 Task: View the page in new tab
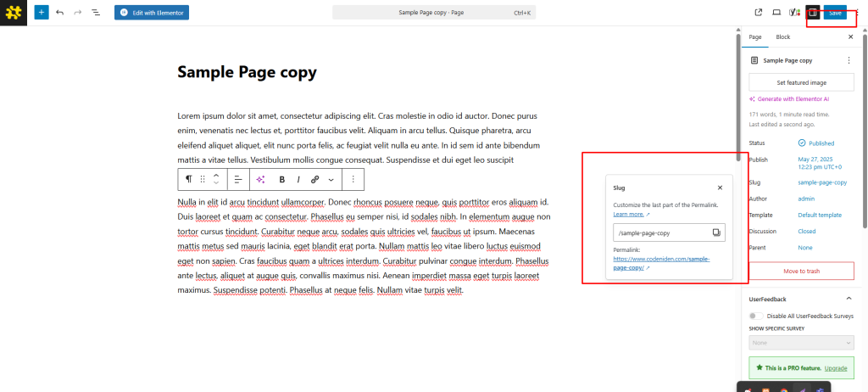tap(759, 13)
